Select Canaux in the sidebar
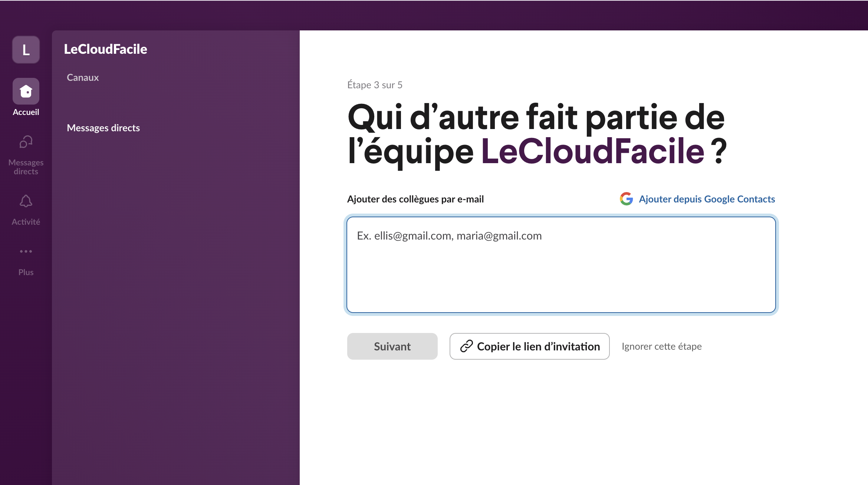868x485 pixels. coord(83,77)
